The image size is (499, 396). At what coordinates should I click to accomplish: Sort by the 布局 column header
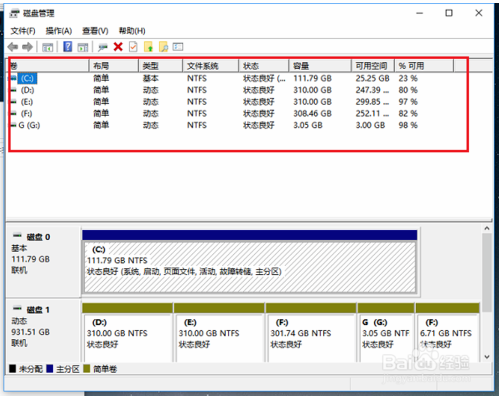pos(114,66)
